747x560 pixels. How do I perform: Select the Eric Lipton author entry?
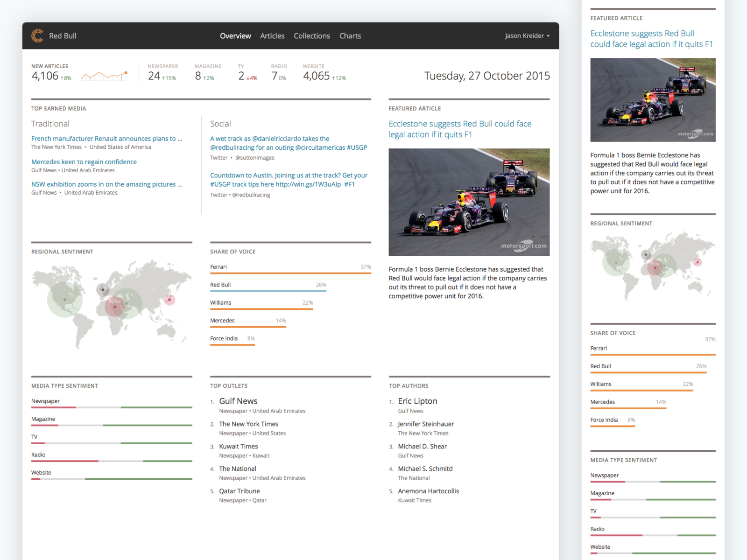pyautogui.click(x=417, y=401)
